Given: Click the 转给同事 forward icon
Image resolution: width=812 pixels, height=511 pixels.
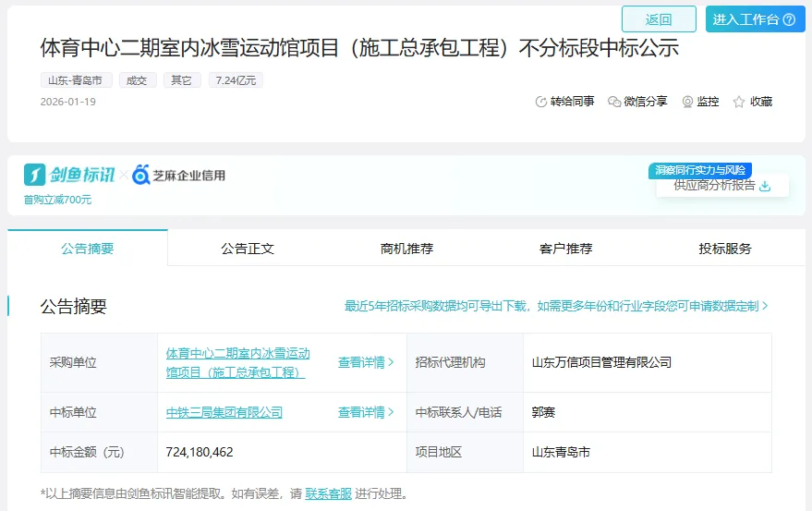Looking at the screenshot, I should [x=541, y=102].
